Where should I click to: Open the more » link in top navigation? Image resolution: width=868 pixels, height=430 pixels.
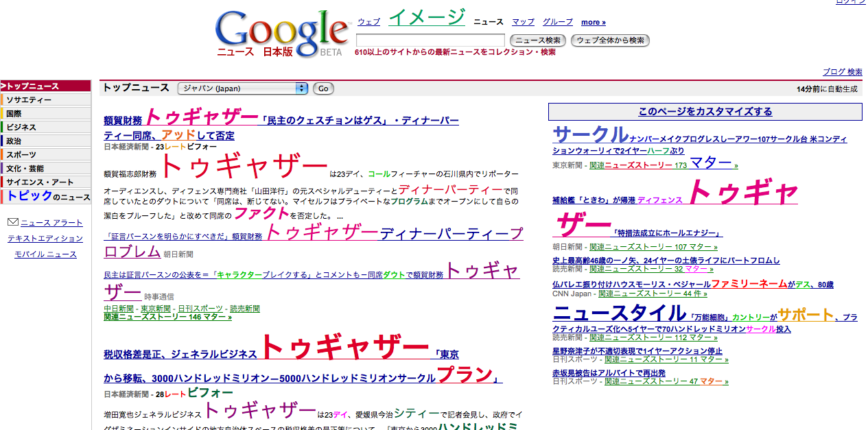(594, 22)
